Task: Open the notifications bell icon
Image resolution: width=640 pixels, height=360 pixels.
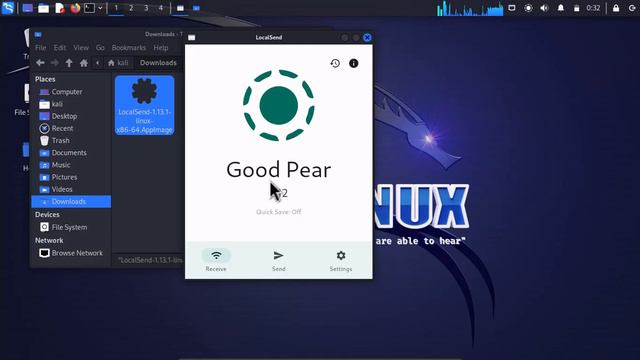Action: [561, 8]
